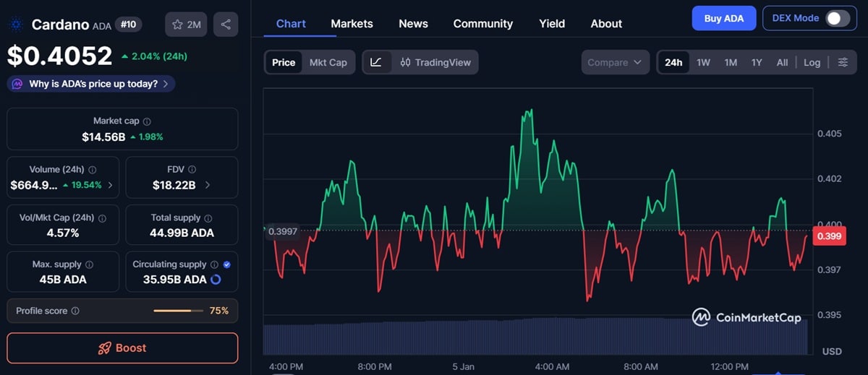Open the Community tab
The width and height of the screenshot is (868, 375).
click(x=483, y=24)
